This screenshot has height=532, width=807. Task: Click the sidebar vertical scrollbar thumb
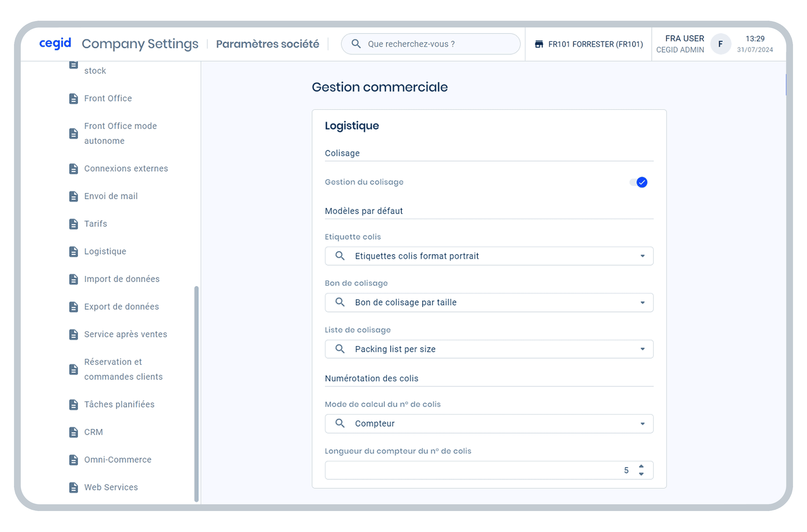[x=197, y=395]
